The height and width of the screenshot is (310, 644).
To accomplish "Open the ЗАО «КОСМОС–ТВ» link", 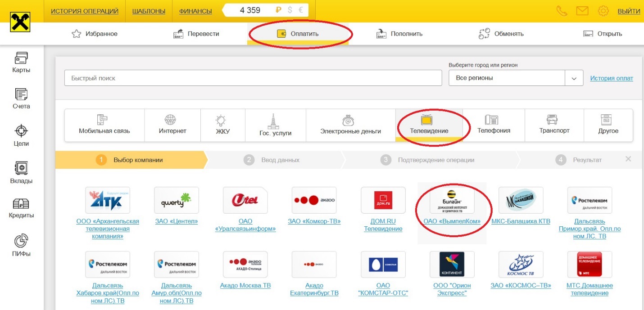I will 521,285.
